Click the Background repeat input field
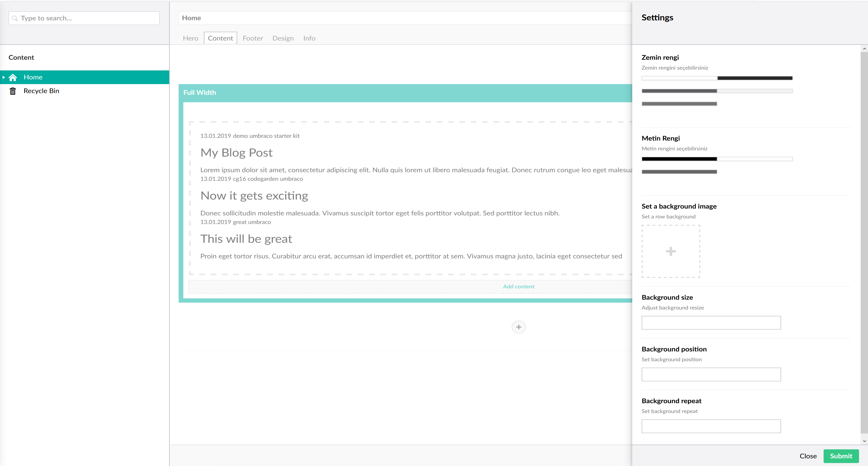The image size is (868, 466). coord(711,426)
